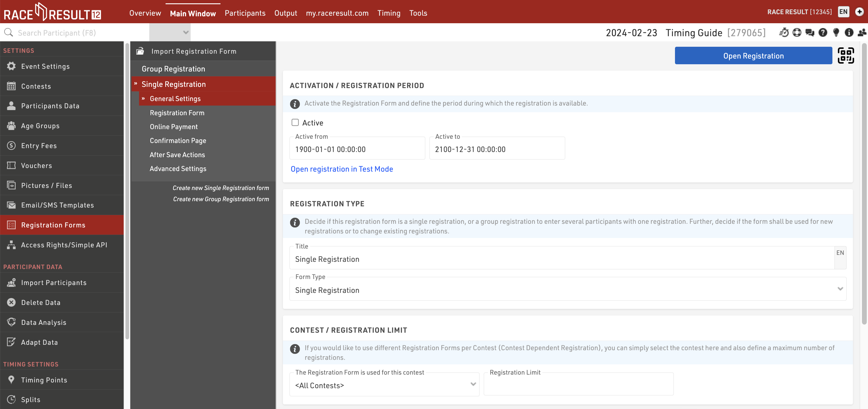The width and height of the screenshot is (868, 409).
Task: Click the Email/SMS Templates envelope icon
Action: [x=11, y=205]
